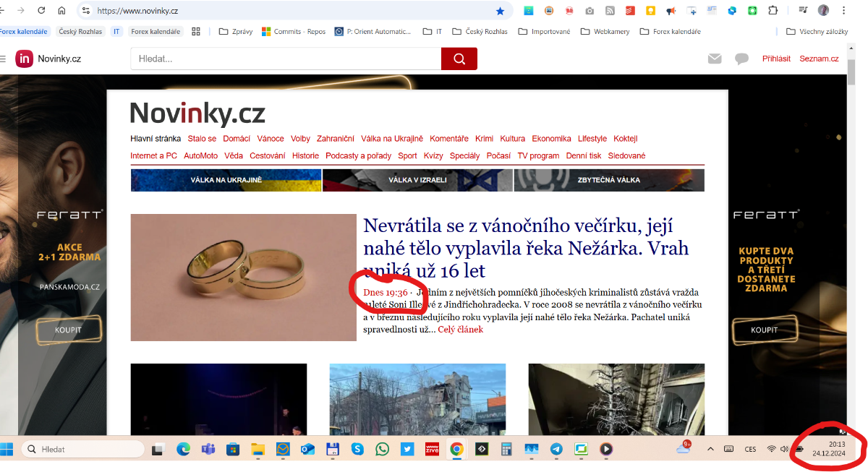
Task: Click the Hledat search field on Novinky
Action: 286,59
